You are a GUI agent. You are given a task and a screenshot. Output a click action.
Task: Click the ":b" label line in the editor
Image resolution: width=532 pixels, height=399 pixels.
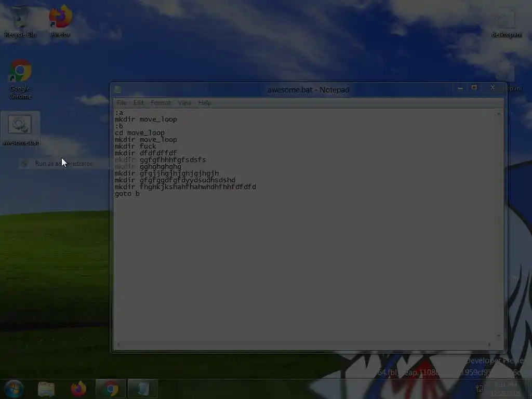point(119,126)
